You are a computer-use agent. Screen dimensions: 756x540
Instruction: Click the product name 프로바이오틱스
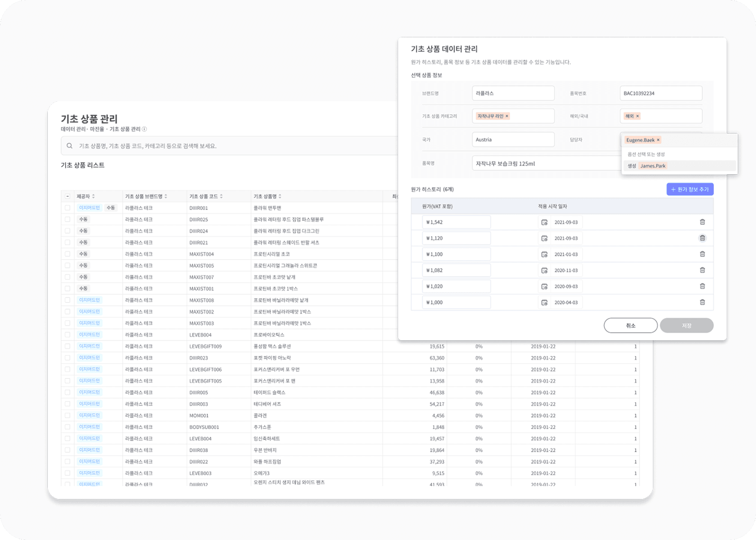tap(269, 335)
